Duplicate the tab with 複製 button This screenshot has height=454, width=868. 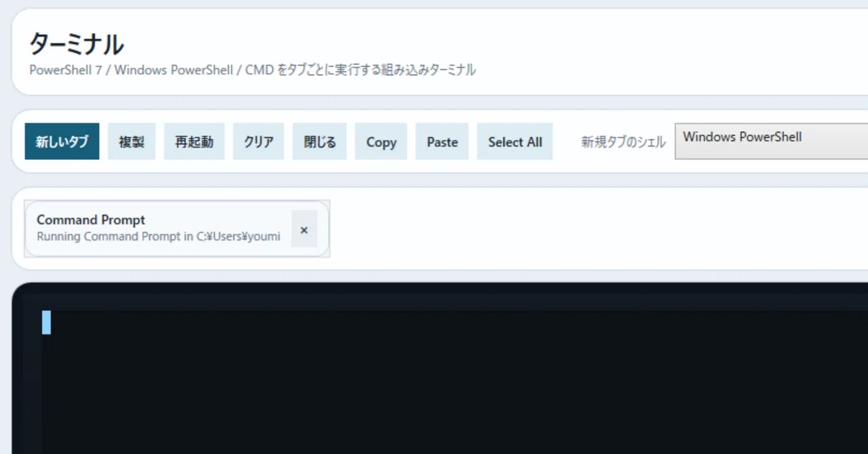tap(132, 142)
